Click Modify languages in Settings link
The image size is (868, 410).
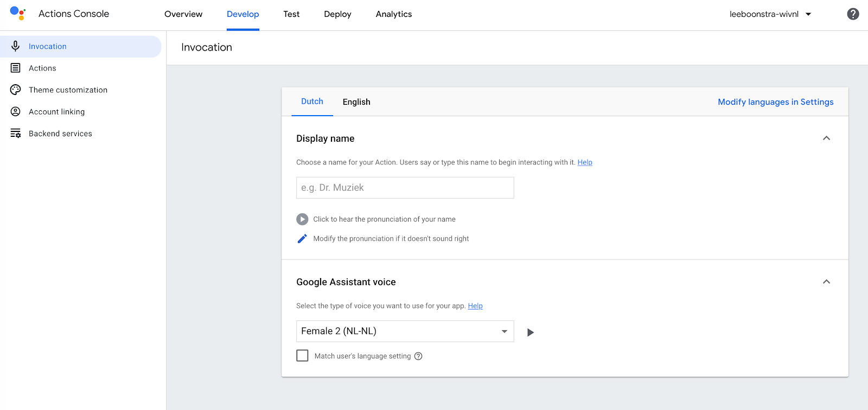pos(775,102)
